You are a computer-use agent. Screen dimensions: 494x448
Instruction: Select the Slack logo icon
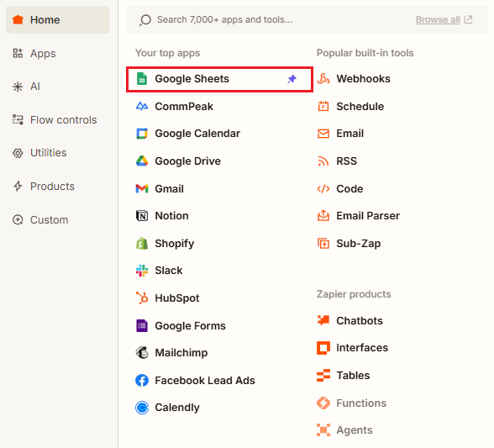point(142,271)
